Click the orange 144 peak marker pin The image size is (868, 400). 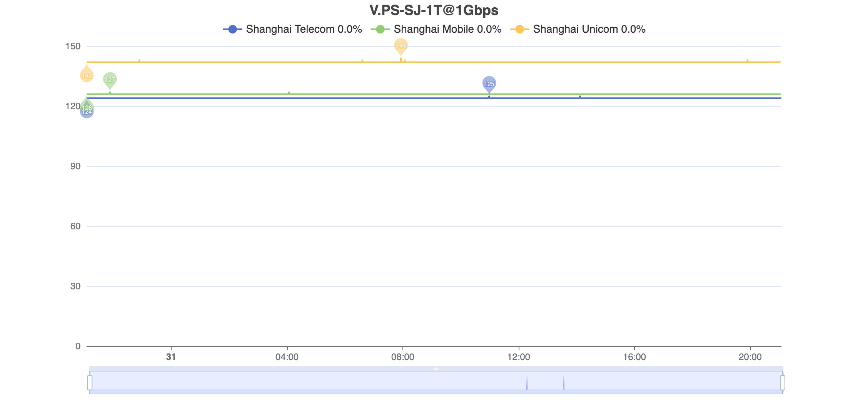pos(401,46)
